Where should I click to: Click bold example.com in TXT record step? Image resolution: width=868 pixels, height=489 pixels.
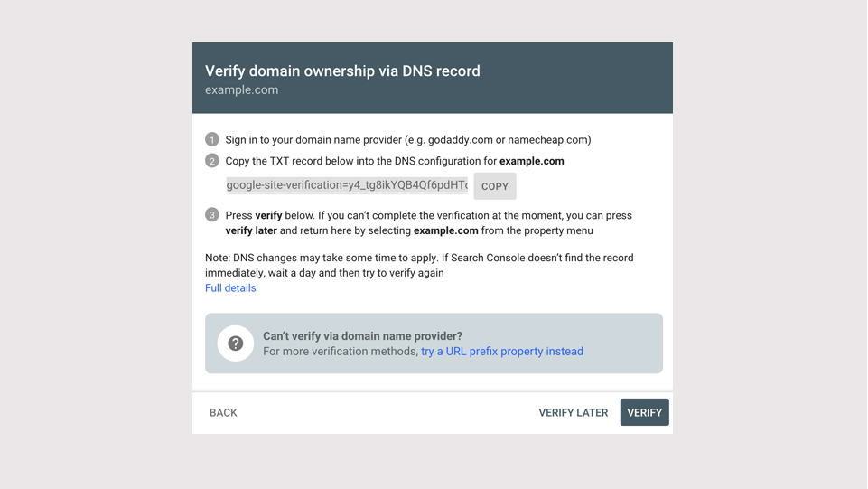[532, 161]
